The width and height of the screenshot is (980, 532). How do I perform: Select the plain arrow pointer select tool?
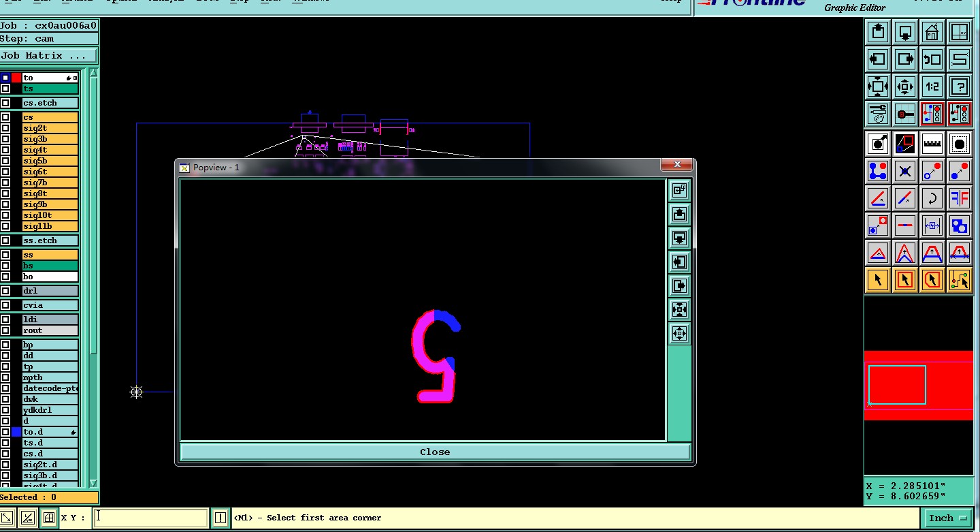[878, 280]
